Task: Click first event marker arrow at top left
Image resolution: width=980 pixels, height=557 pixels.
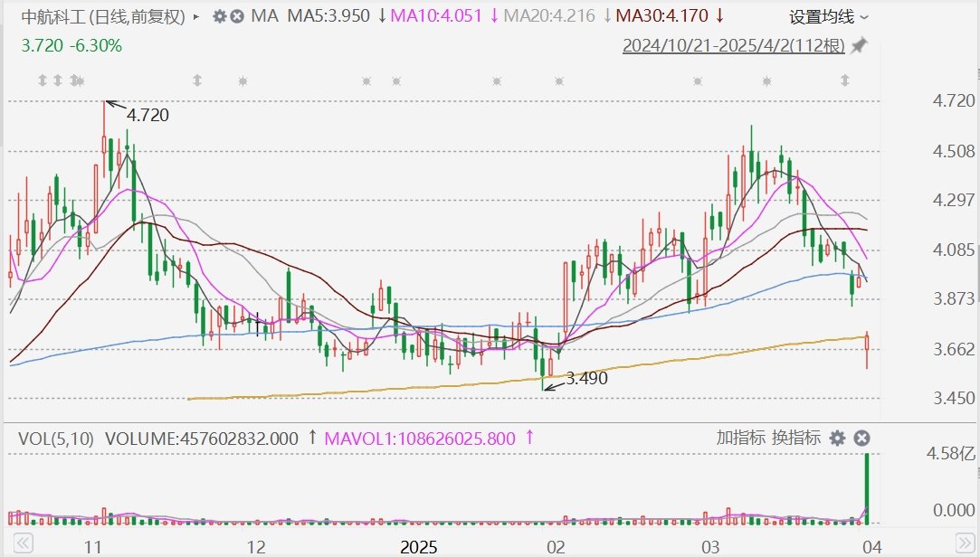Action: pos(42,81)
